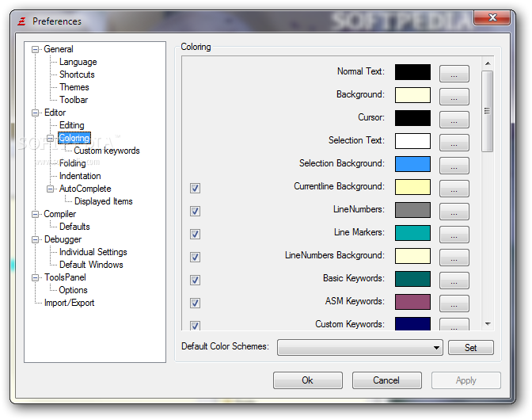The image size is (532, 420).
Task: Collapse the Editor tree node
Action: click(35, 113)
